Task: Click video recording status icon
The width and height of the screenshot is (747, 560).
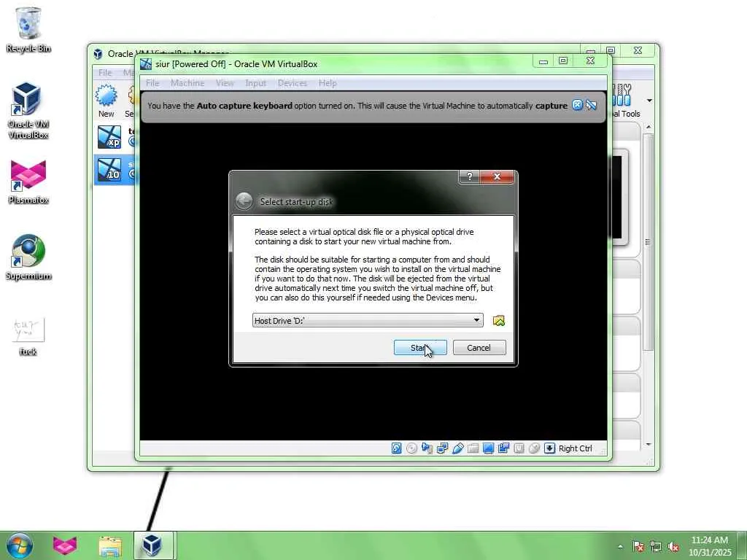Action: click(x=503, y=448)
